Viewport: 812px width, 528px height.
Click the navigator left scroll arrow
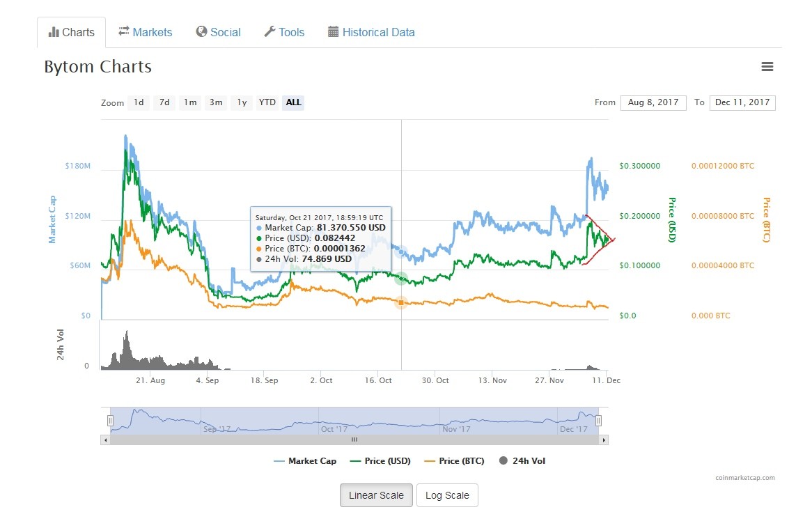pyautogui.click(x=106, y=440)
